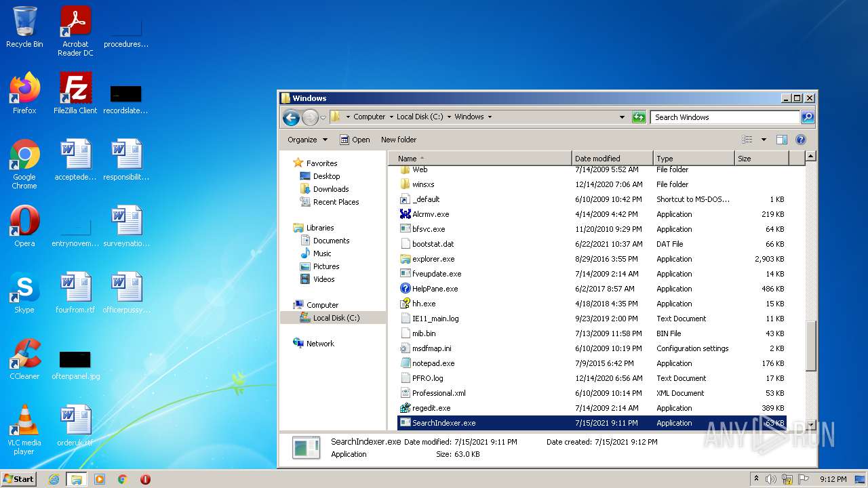Click the file list vertical scrollbar thumb

[810, 346]
